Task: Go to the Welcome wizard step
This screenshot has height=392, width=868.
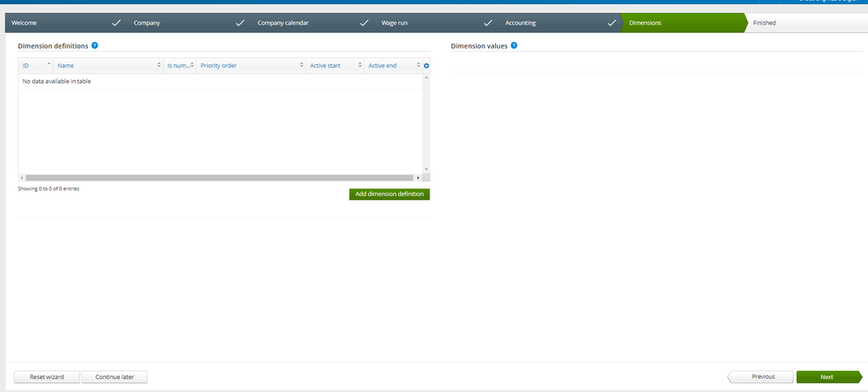Action: coord(66,23)
